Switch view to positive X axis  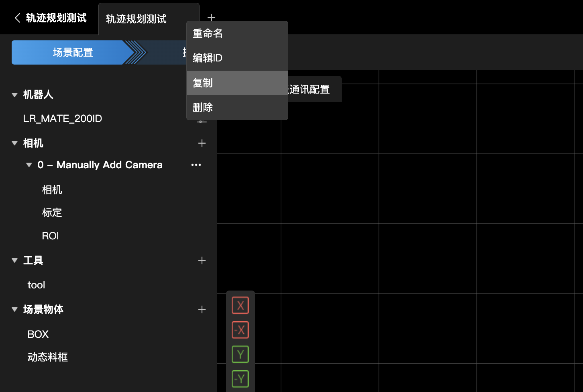click(x=240, y=306)
